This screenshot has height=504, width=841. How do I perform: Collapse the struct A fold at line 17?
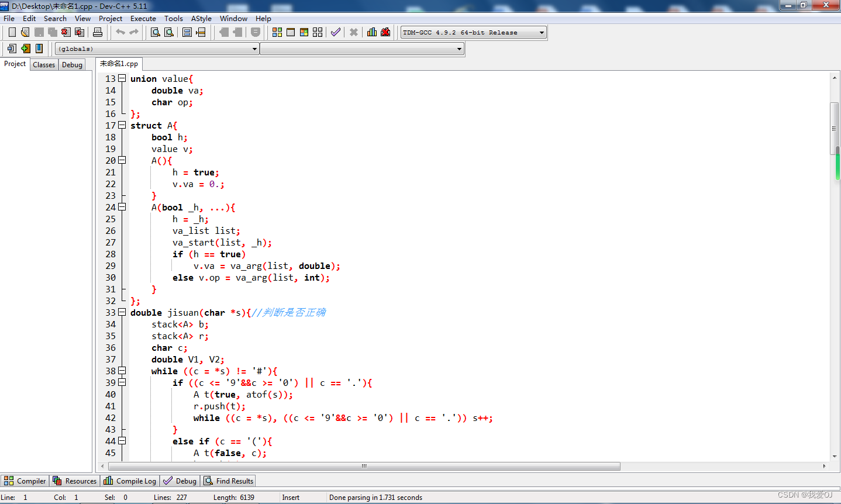pyautogui.click(x=122, y=125)
